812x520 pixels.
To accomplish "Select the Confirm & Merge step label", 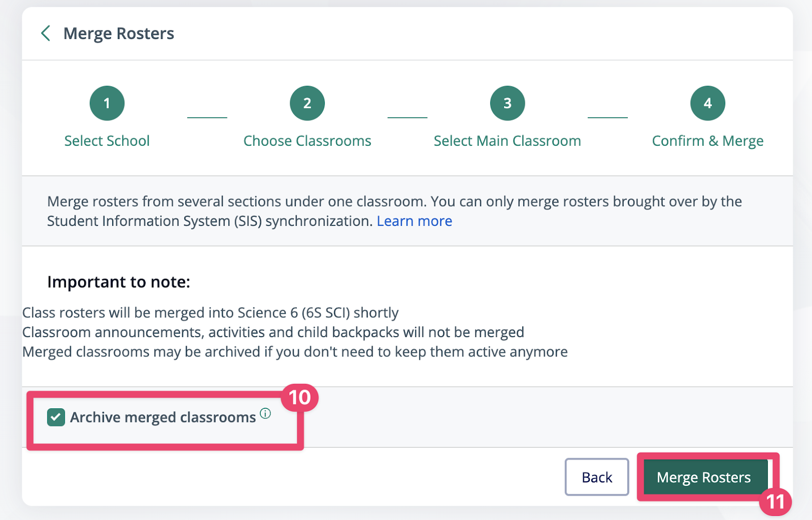I will pos(707,141).
